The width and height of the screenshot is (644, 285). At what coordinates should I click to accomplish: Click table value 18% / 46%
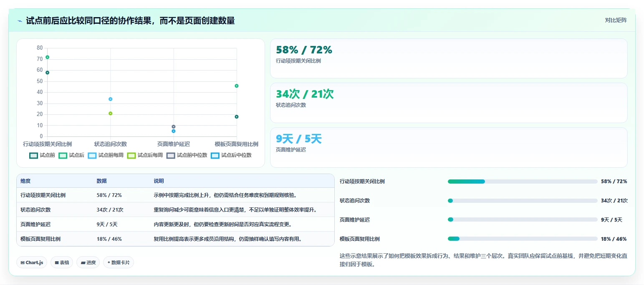point(109,239)
